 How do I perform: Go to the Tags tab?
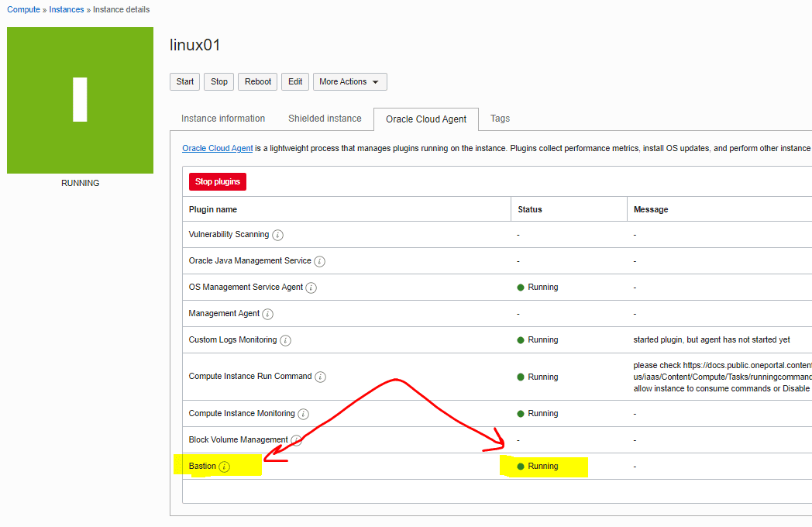(501, 119)
